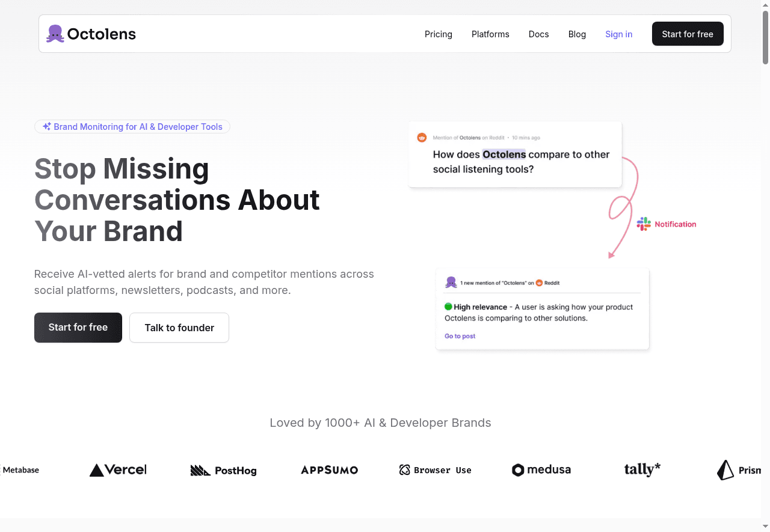Open the Platforms menu item
Screen dimensions: 770x532
[x=490, y=34]
